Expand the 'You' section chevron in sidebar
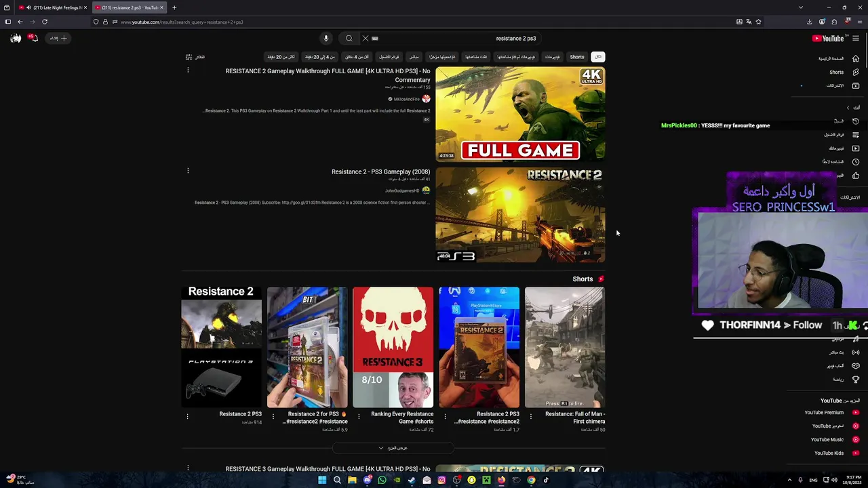Viewport: 868px width, 488px height. [x=848, y=108]
